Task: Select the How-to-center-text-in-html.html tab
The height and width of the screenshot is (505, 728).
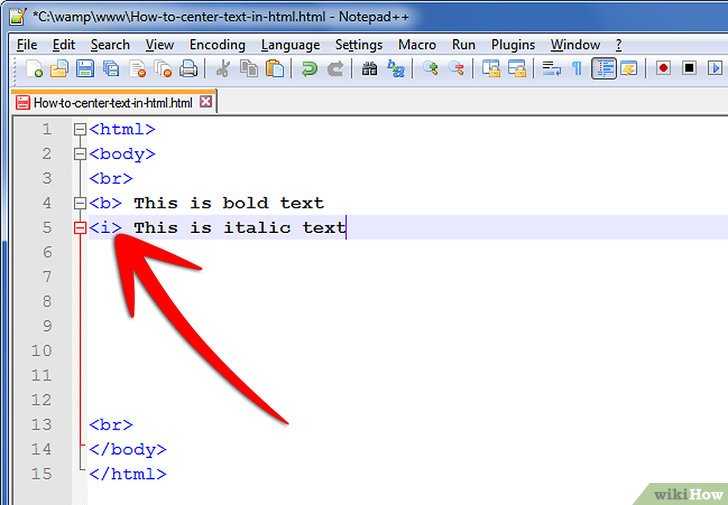Action: pyautogui.click(x=113, y=103)
